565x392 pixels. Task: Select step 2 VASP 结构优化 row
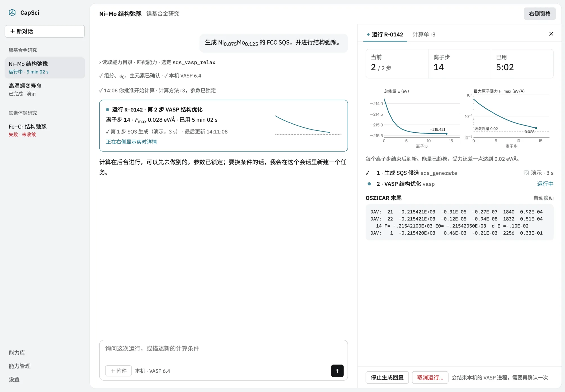click(x=459, y=184)
